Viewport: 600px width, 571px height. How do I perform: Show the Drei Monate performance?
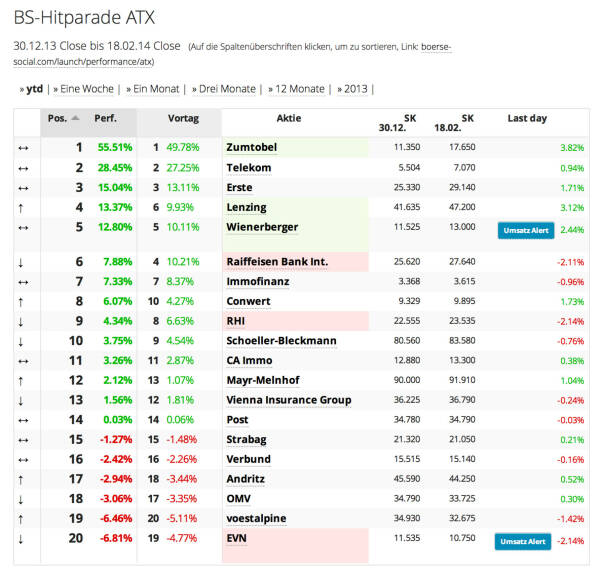[224, 89]
